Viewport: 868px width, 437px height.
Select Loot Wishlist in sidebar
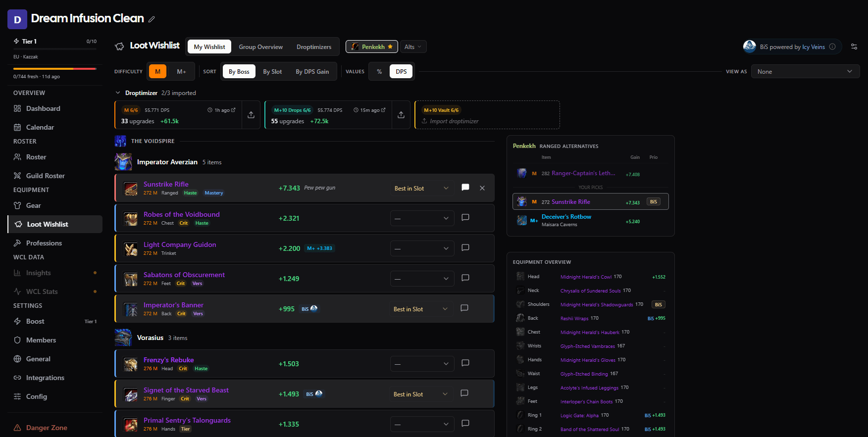[55, 224]
